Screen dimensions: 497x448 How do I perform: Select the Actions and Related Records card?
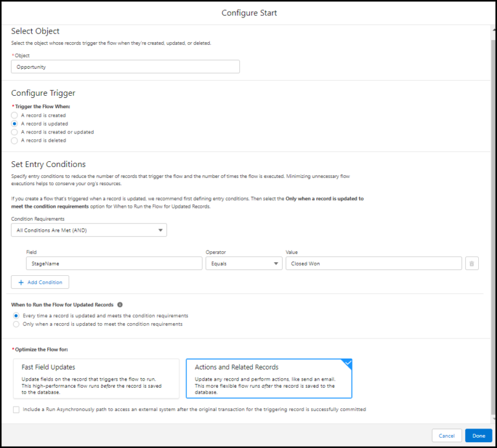coord(269,379)
